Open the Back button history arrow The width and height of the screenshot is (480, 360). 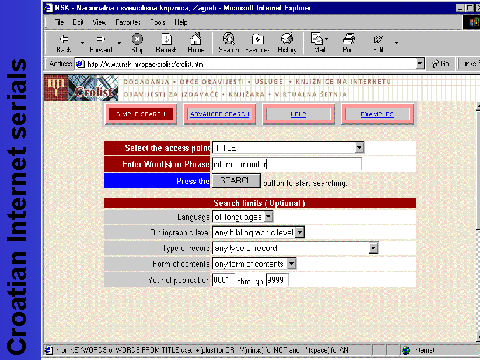coord(82,43)
